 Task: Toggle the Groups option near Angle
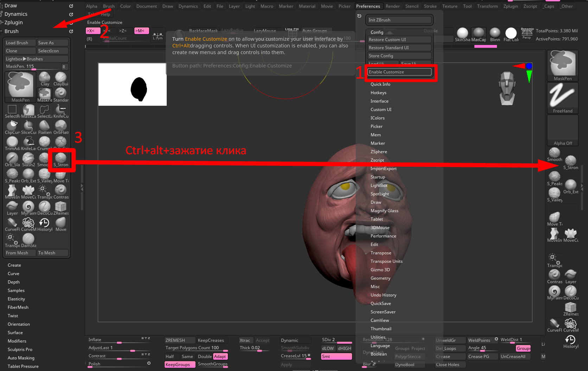point(523,349)
